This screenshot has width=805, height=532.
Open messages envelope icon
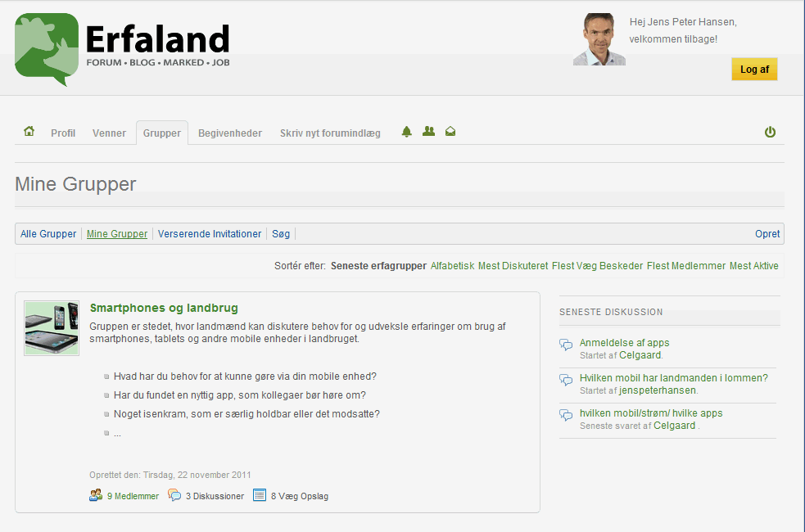450,132
